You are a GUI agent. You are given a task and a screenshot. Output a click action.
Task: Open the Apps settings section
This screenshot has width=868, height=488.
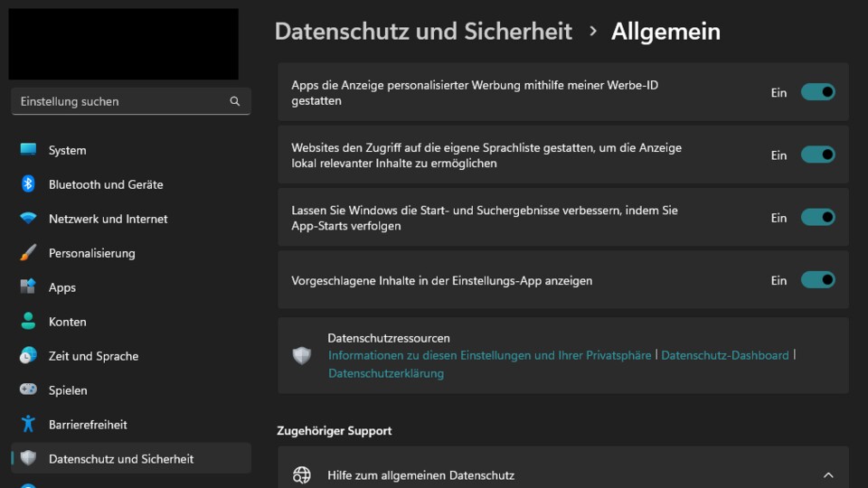coord(130,287)
